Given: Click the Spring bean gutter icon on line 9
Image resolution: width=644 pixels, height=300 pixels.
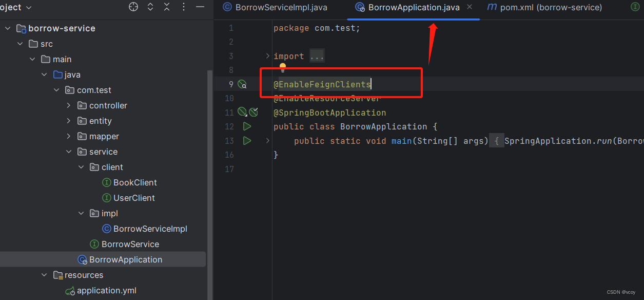Looking at the screenshot, I should pos(242,84).
